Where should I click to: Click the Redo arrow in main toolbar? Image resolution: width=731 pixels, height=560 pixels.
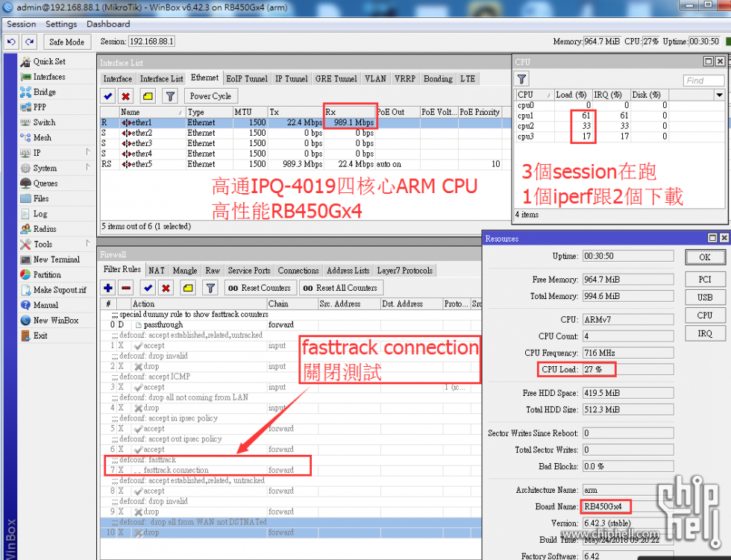point(29,42)
